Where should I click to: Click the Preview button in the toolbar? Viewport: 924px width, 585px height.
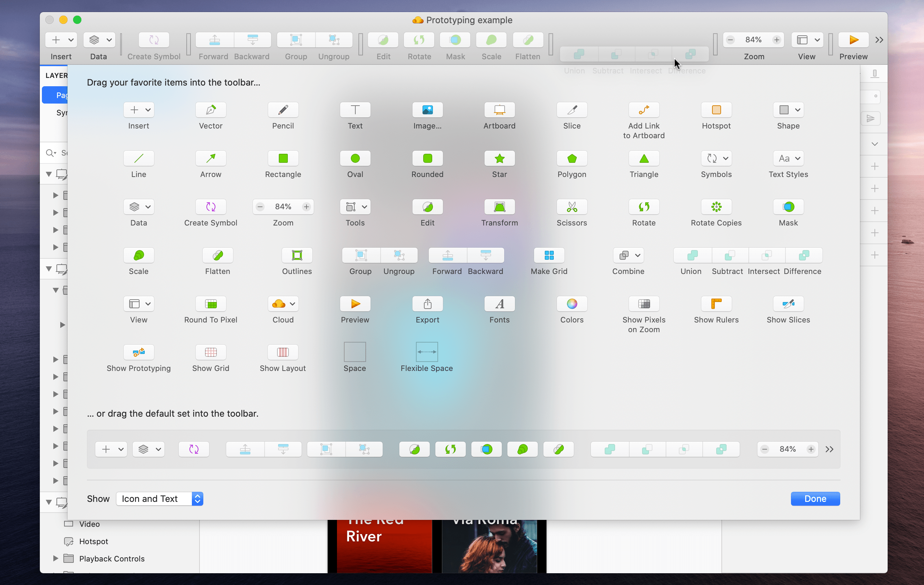[x=853, y=40]
